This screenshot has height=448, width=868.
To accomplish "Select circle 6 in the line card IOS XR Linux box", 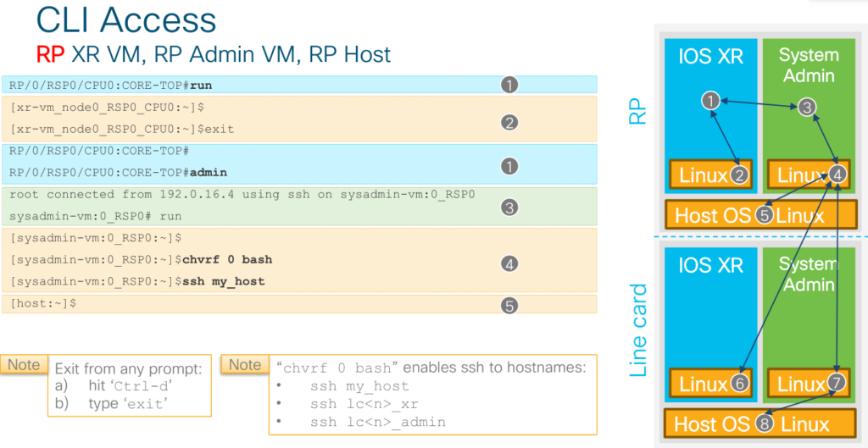I will coord(739,384).
